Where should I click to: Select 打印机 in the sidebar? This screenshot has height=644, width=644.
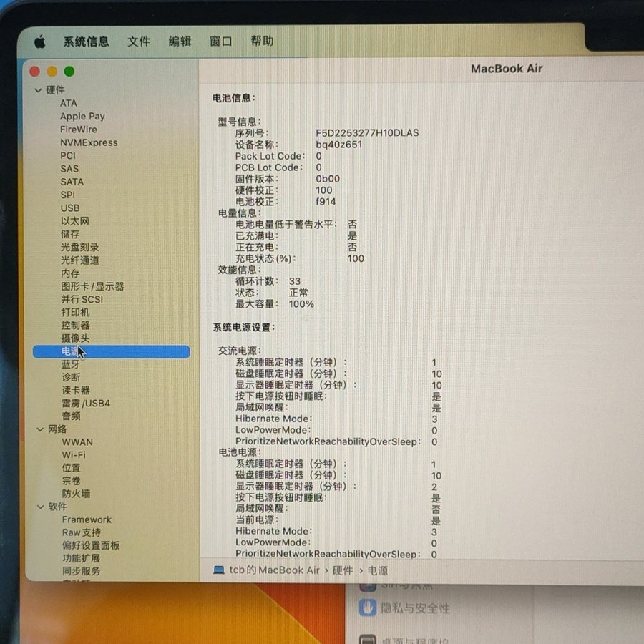75,313
